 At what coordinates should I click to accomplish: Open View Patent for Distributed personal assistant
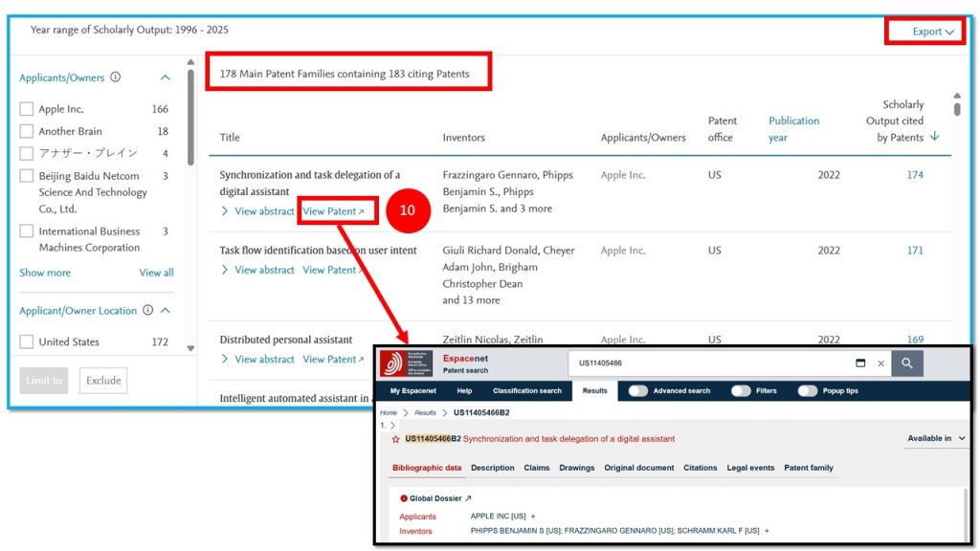[333, 360]
